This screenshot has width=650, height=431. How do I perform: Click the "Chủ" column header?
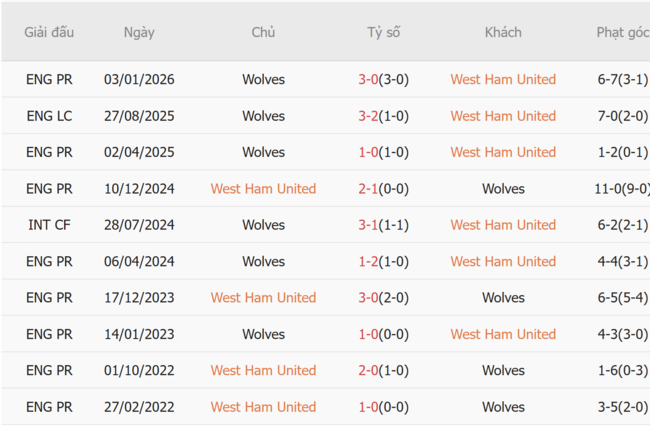[x=263, y=32]
